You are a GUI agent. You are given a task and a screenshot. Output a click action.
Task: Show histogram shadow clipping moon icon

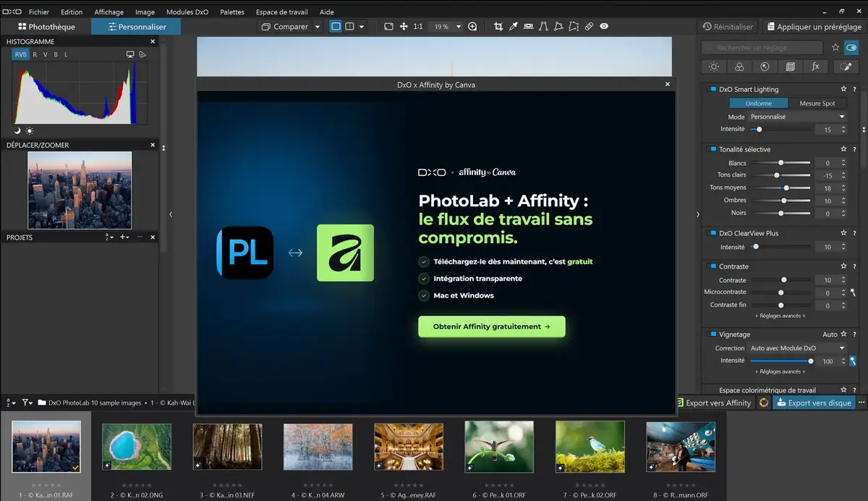coord(17,131)
